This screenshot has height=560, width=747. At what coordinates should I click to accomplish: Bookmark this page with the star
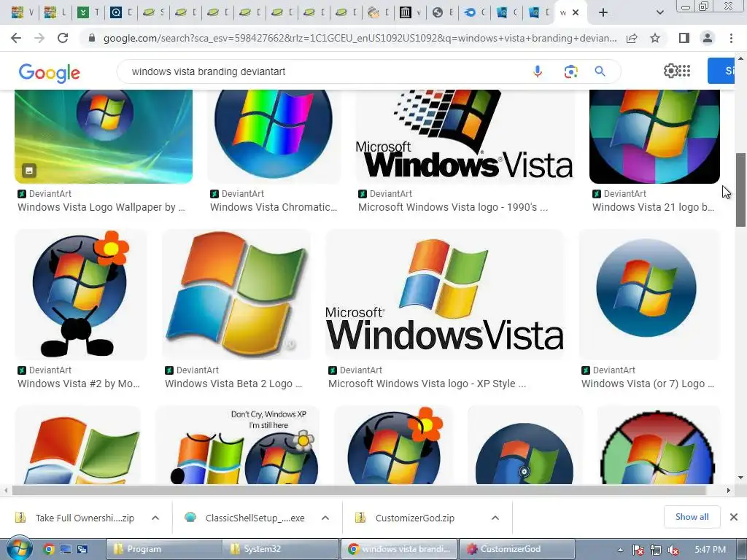coord(655,38)
